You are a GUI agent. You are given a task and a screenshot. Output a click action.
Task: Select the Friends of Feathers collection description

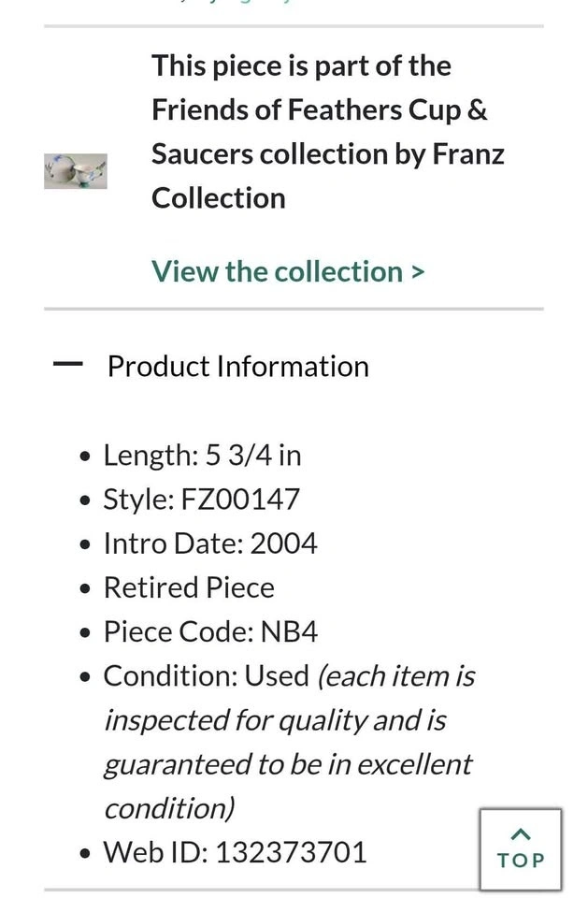pos(327,131)
